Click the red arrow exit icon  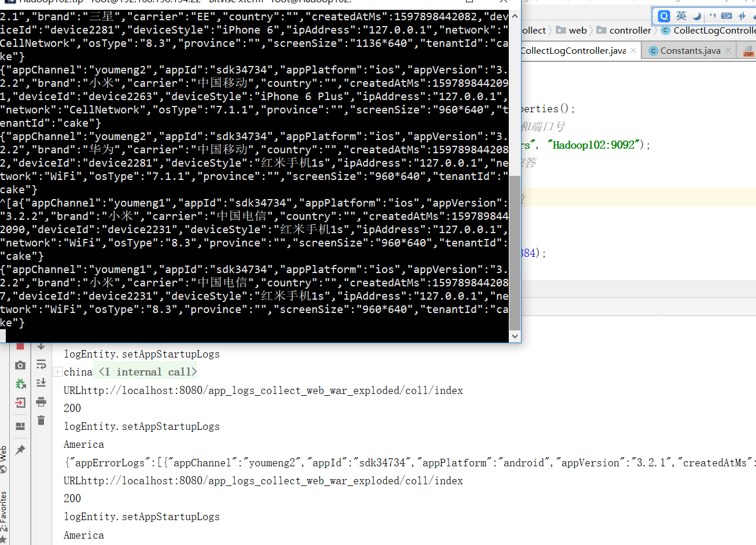[20, 403]
